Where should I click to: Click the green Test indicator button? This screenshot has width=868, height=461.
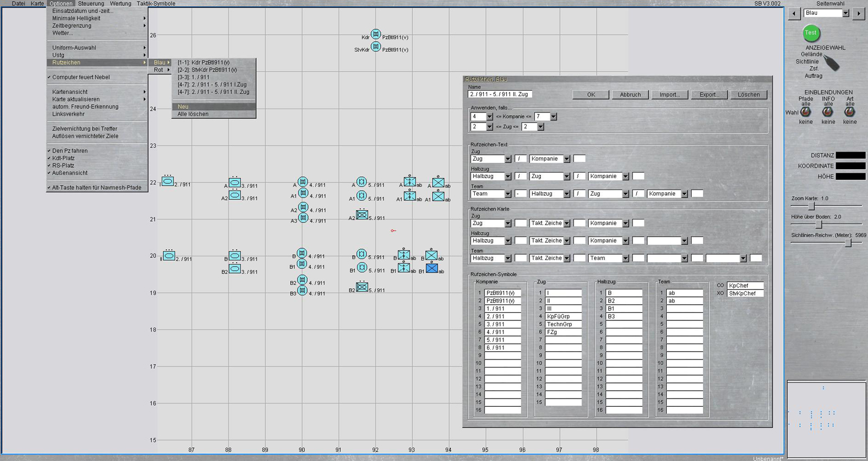tap(810, 34)
